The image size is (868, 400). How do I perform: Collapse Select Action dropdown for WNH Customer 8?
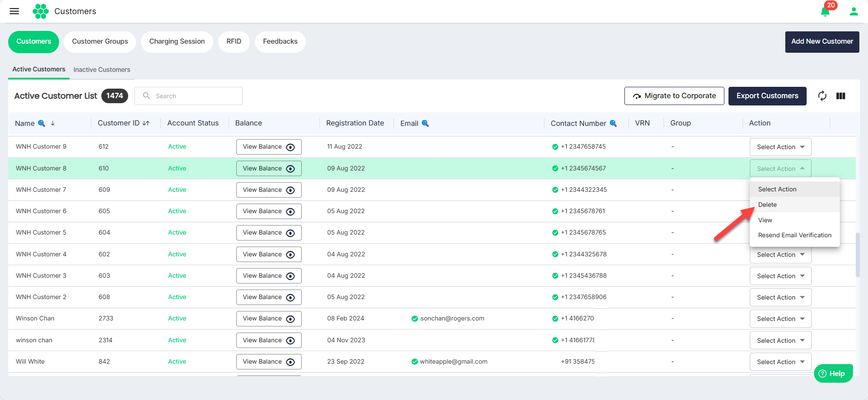(x=780, y=169)
